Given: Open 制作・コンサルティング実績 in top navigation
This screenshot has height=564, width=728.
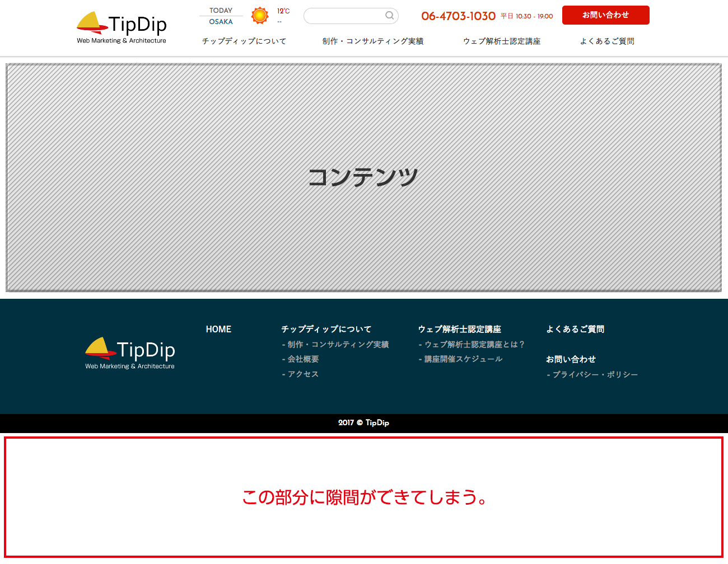Looking at the screenshot, I should 373,41.
